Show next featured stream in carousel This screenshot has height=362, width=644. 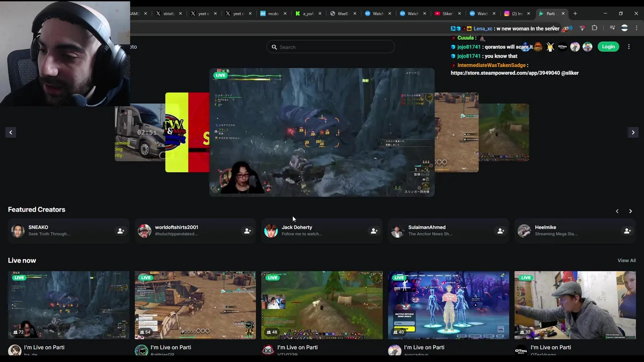(633, 132)
